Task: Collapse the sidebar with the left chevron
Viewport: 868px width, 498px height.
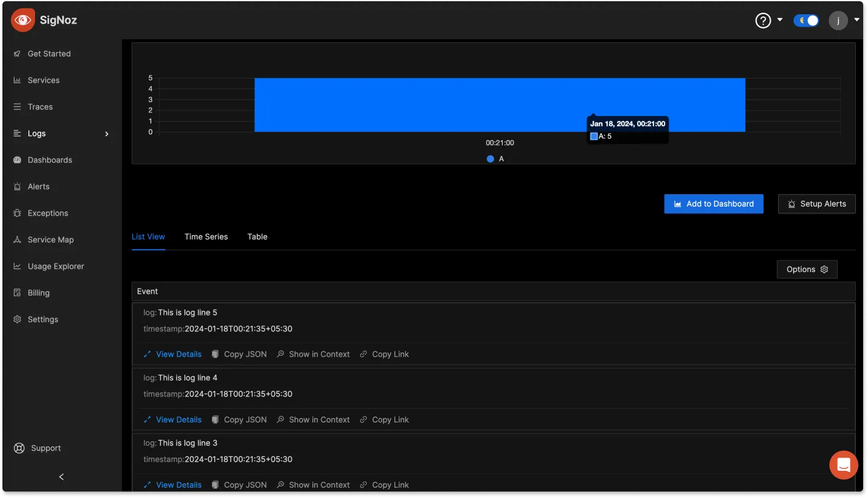Action: tap(62, 477)
